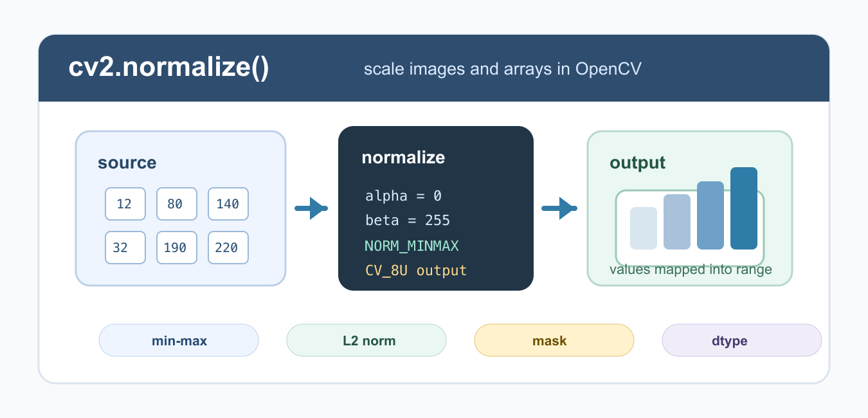
Task: Click source value cell 12
Action: tap(125, 204)
